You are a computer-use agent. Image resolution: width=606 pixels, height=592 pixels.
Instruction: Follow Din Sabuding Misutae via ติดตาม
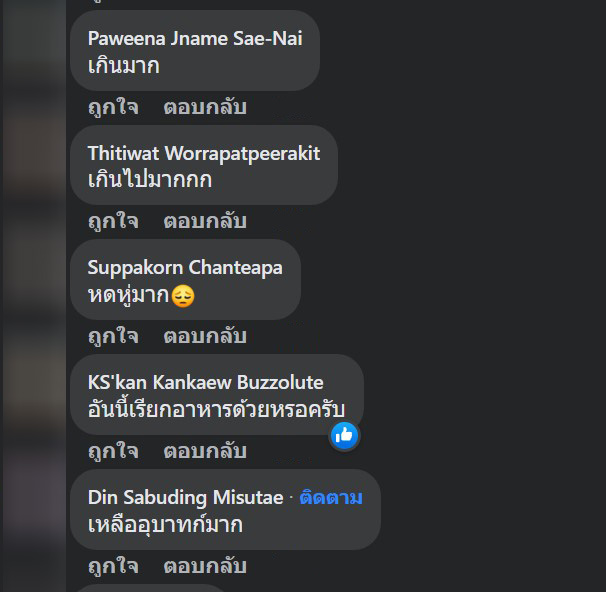331,497
